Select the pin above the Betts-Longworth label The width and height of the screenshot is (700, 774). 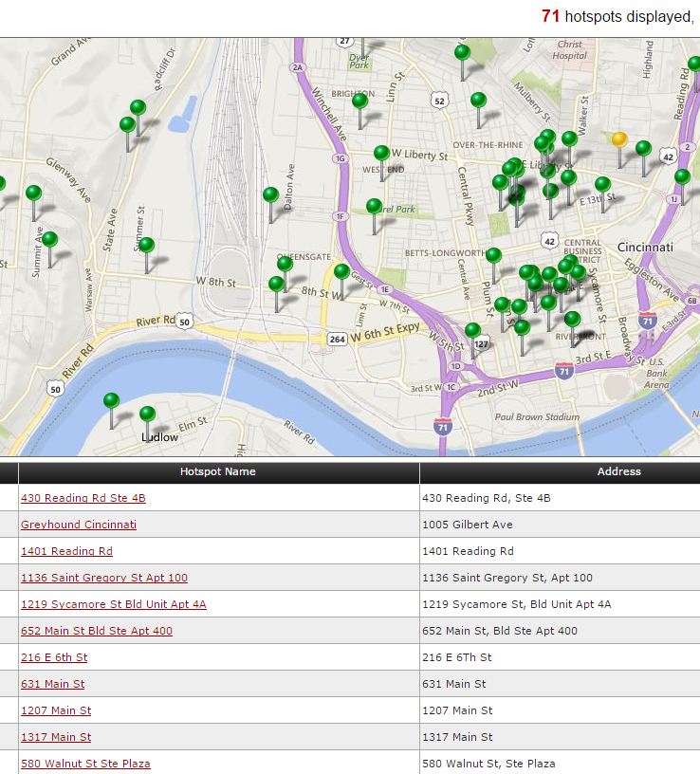tap(493, 255)
